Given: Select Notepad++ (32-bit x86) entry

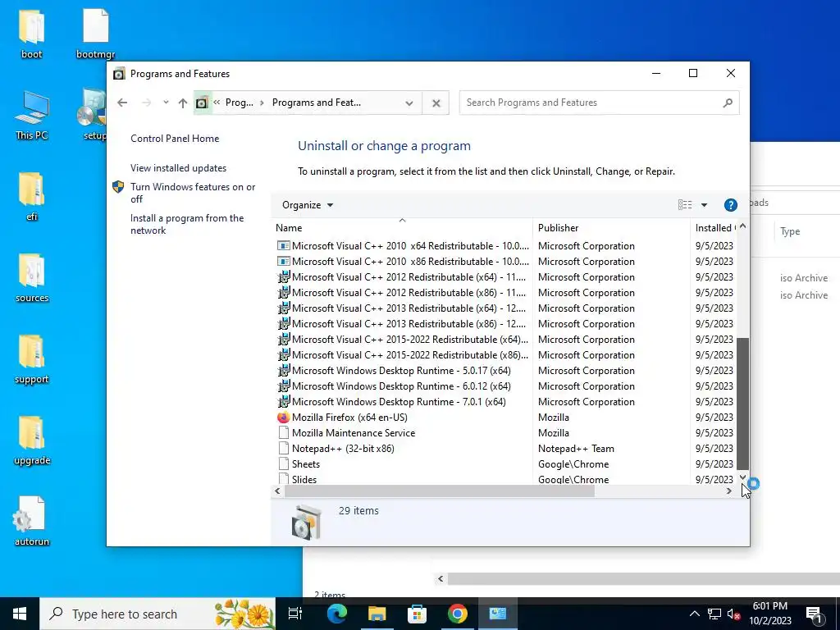Looking at the screenshot, I should pos(336,448).
